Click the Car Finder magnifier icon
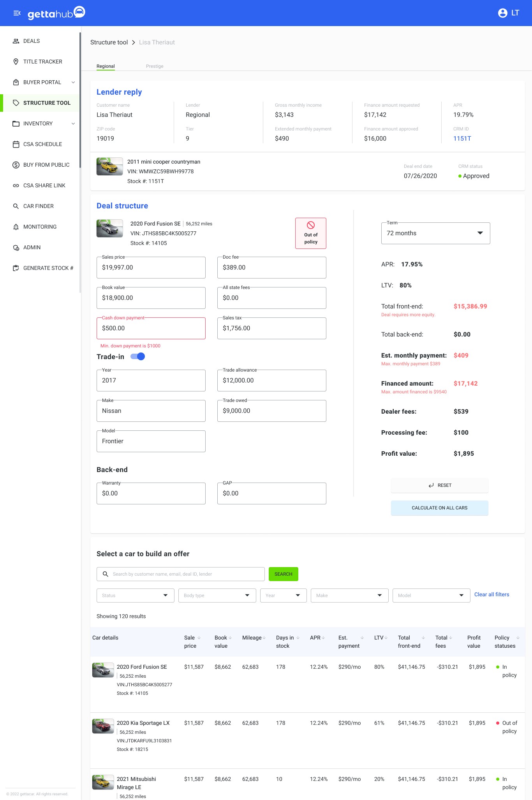This screenshot has width=532, height=800. (x=16, y=206)
